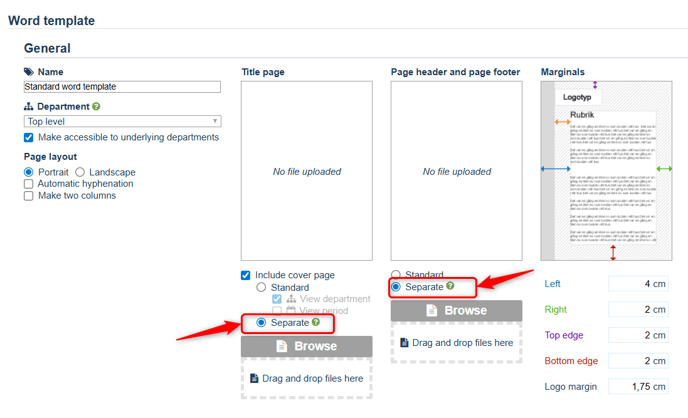Enable Automatic hyphenation checkbox

[29, 184]
